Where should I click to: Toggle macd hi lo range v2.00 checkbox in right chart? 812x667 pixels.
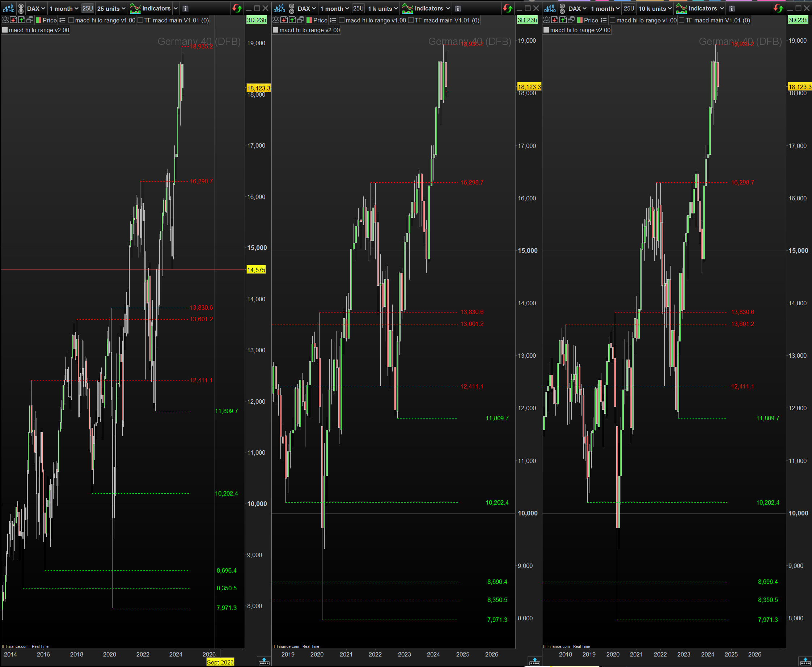[546, 30]
